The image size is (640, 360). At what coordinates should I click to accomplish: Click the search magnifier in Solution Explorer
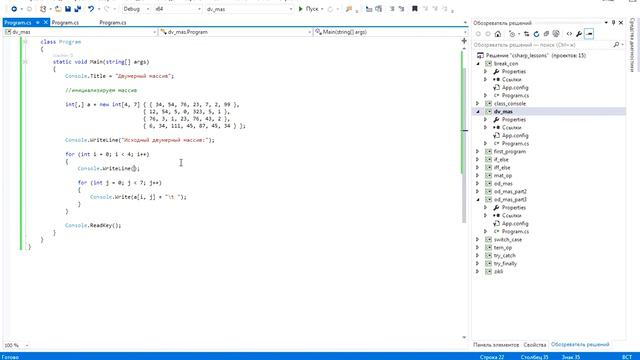[616, 44]
